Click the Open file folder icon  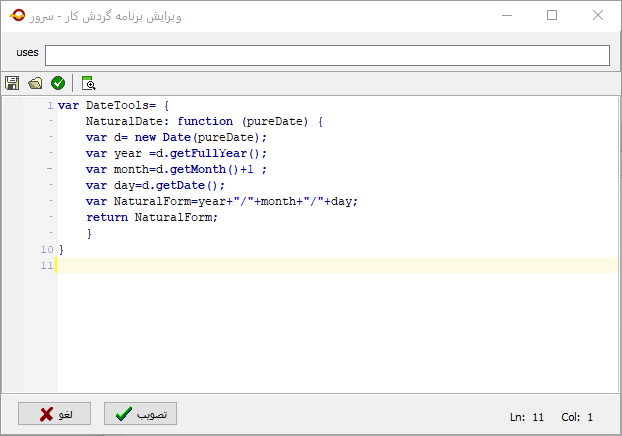35,83
